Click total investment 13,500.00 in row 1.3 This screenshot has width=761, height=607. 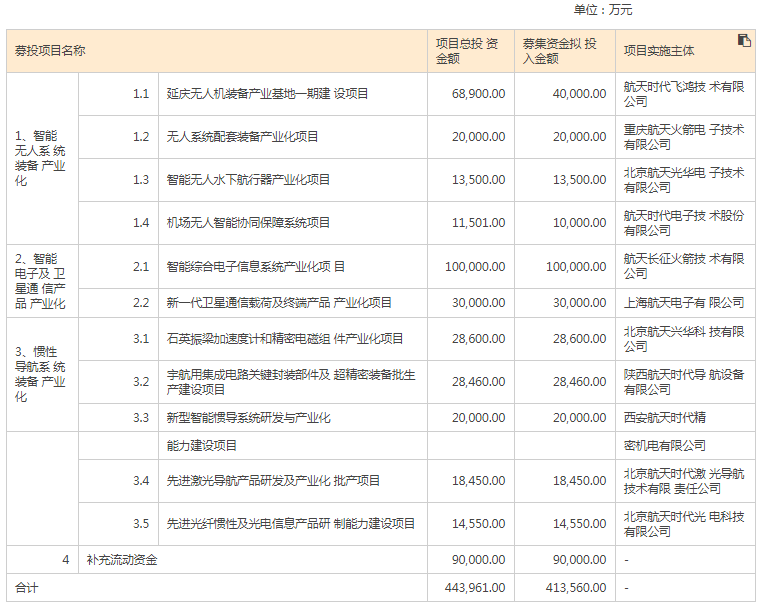[479, 180]
